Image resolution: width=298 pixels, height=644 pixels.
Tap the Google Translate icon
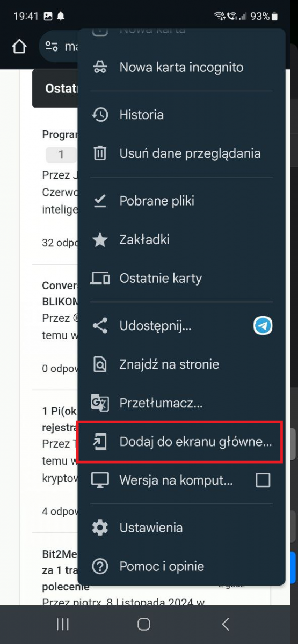100,403
